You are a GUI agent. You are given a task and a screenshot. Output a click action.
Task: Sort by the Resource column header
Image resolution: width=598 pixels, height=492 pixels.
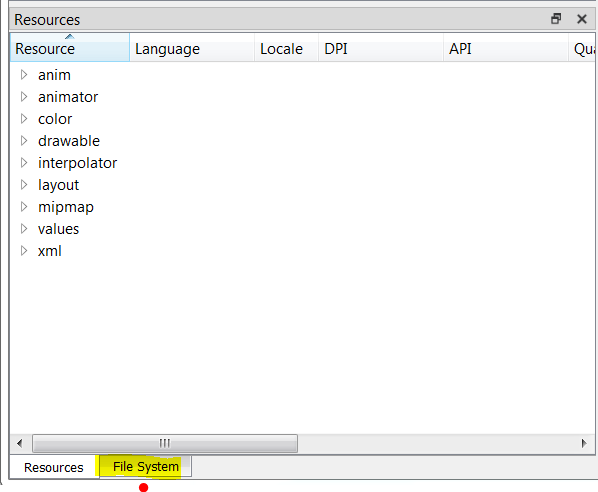pos(70,48)
